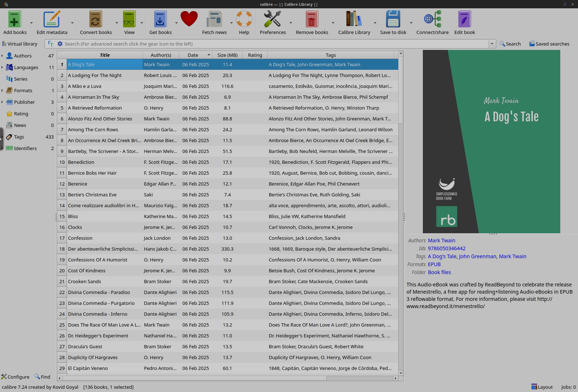Click the A Dog's Tale book cover

[491, 141]
